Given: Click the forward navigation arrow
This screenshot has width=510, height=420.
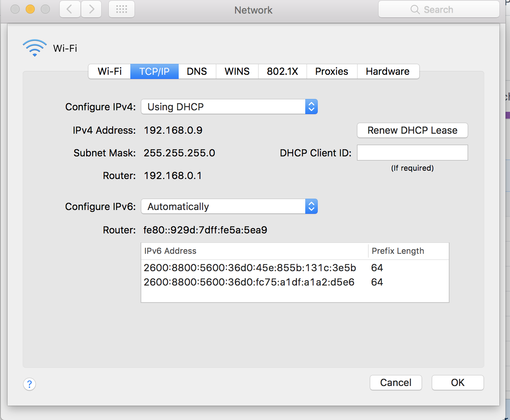Looking at the screenshot, I should click(x=91, y=9).
